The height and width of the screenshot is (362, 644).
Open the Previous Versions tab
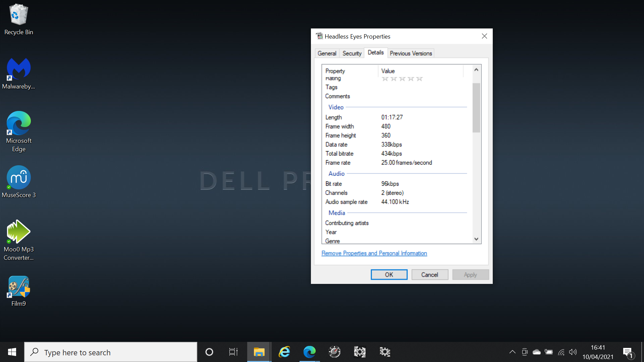coord(411,53)
